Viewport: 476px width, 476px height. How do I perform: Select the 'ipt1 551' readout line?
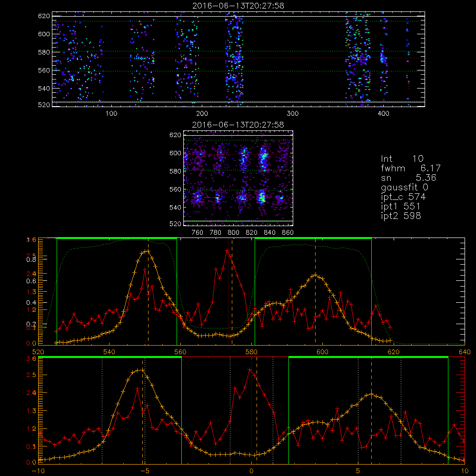point(401,207)
